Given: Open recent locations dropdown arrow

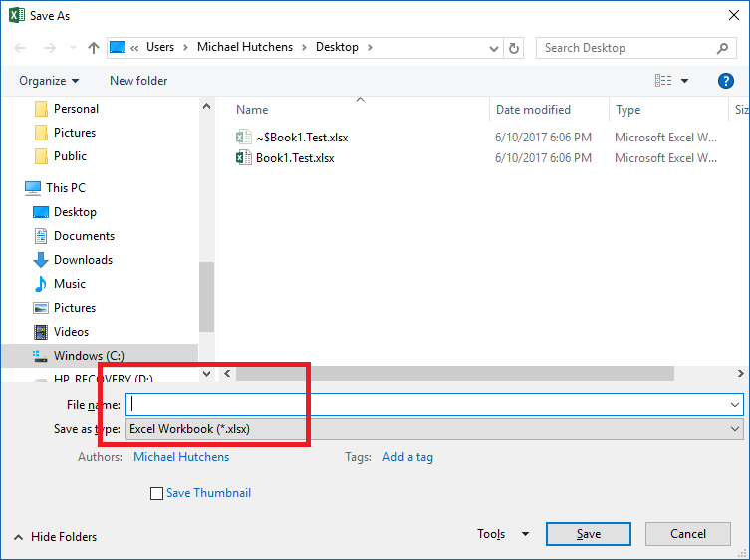Looking at the screenshot, I should 73,48.
